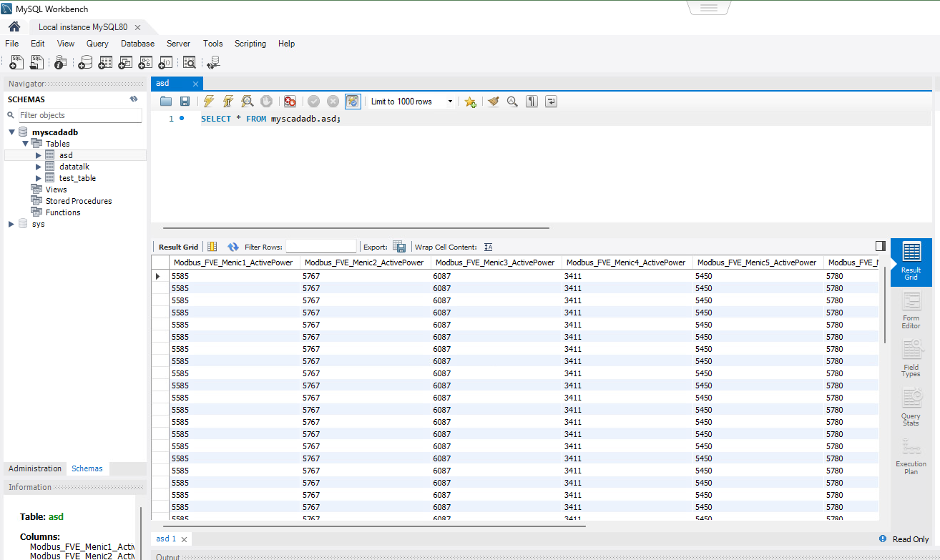Screen dimensions: 940x560
Task: Sort by Modbus_FVE_Menic3_ActivePower column header
Action: (496, 262)
